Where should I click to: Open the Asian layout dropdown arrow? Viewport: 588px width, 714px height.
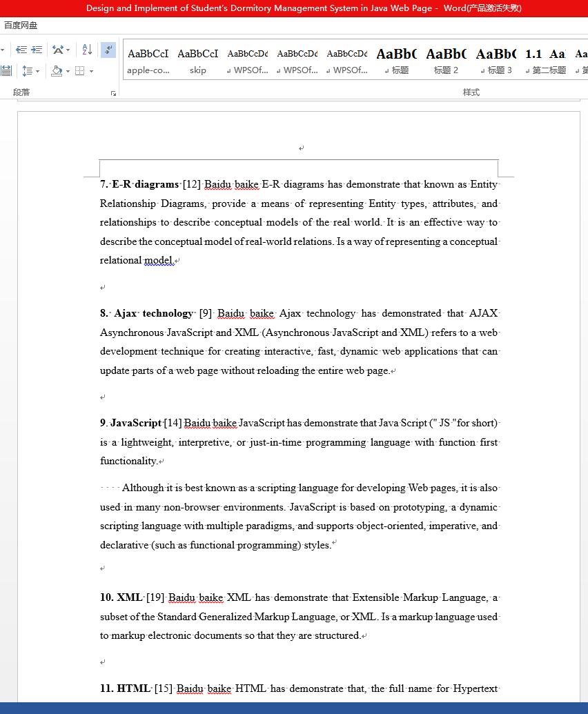pyautogui.click(x=68, y=50)
